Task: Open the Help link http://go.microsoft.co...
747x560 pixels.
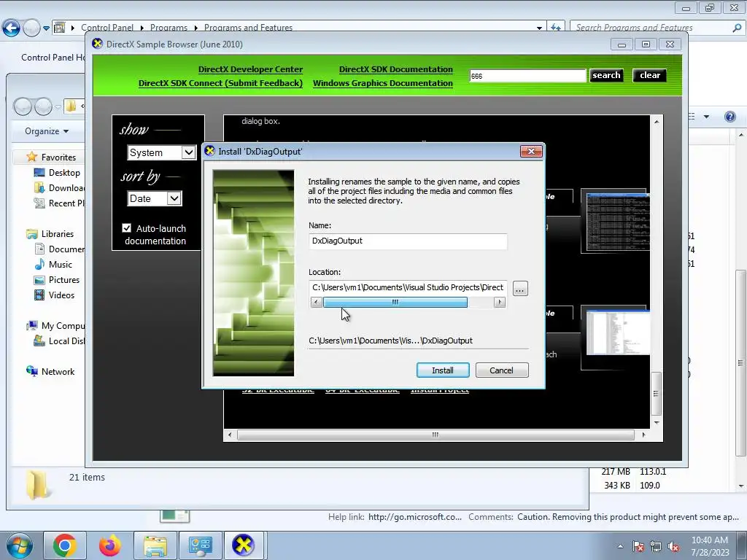Action: pyautogui.click(x=415, y=517)
